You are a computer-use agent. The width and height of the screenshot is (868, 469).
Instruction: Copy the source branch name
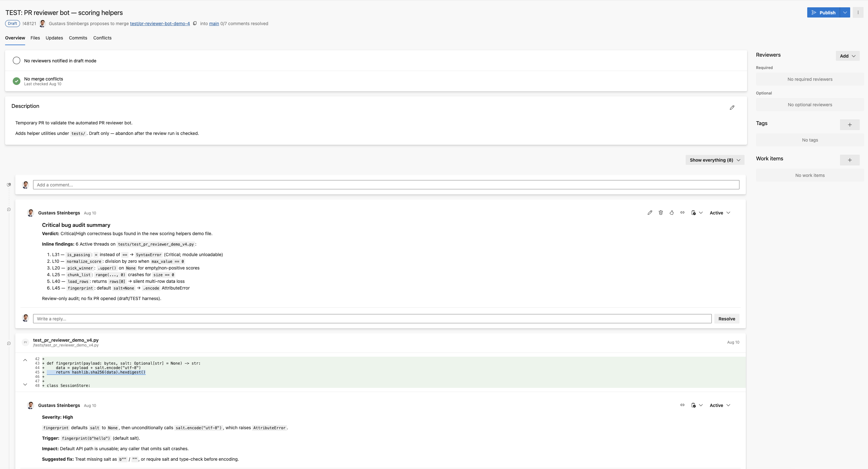[195, 23]
